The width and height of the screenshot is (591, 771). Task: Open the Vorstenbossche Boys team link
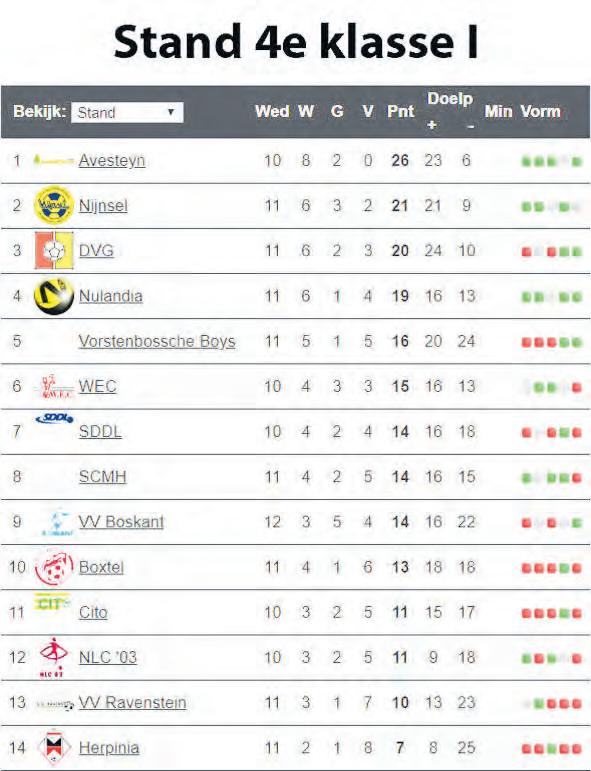(x=157, y=341)
